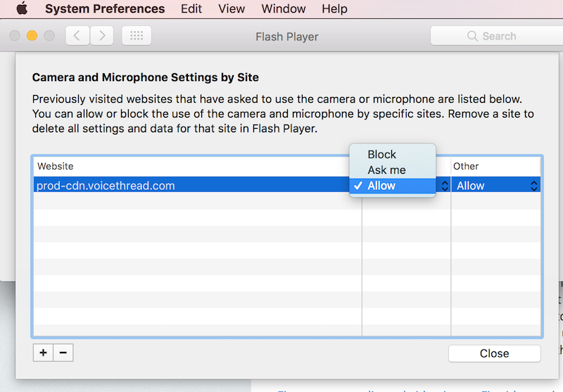This screenshot has width=563, height=392.
Task: Choose Block from the popup menu
Action: click(x=393, y=154)
